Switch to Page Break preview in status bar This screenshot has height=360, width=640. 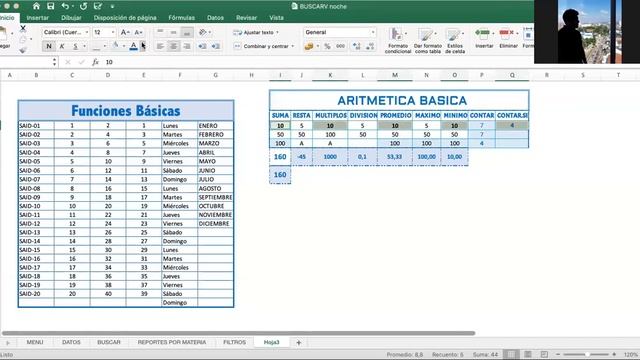point(544,354)
